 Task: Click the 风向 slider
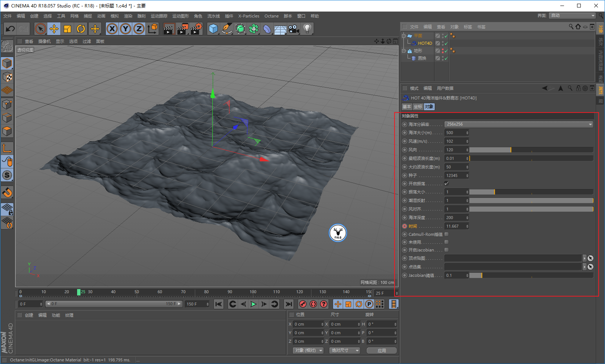531,150
